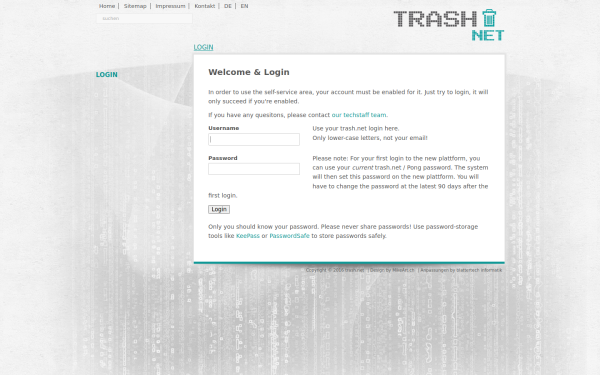Switch language to DE
Screen dimensions: 600x375
228,6
